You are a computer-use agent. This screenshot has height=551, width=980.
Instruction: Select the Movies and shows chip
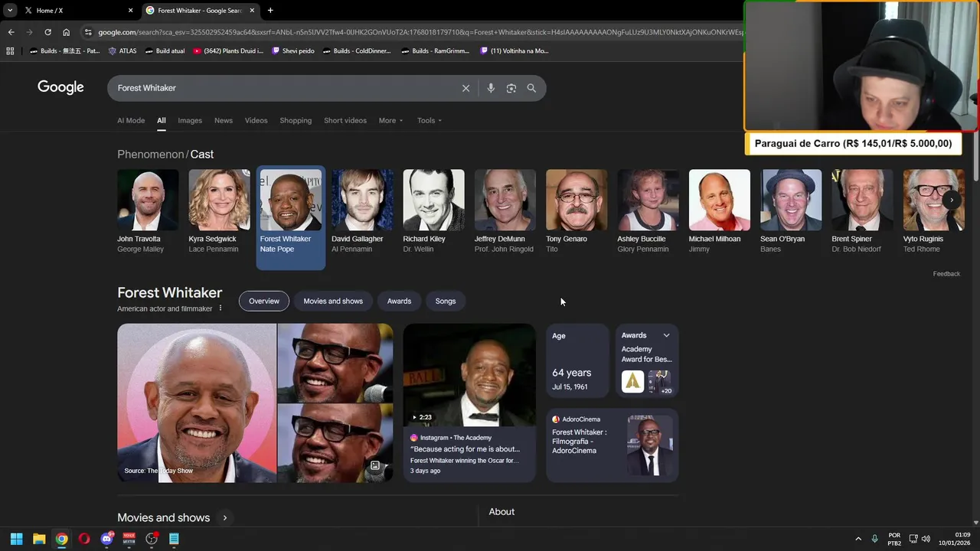pyautogui.click(x=333, y=301)
